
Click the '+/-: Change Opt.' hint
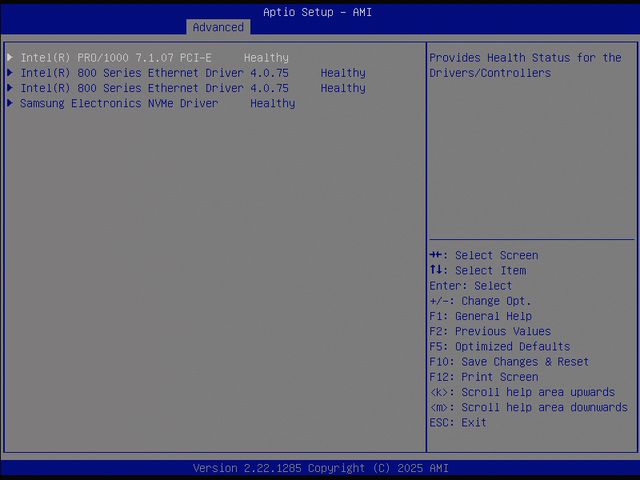480,301
